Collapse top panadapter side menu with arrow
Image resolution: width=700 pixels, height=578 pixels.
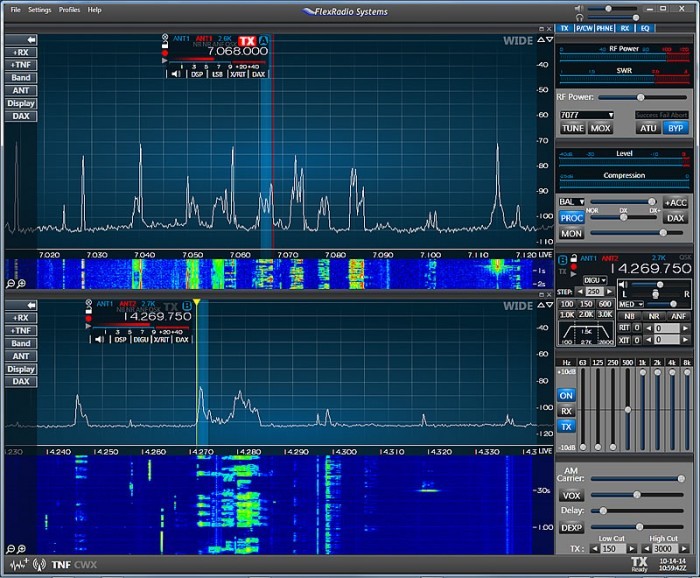tap(21, 40)
